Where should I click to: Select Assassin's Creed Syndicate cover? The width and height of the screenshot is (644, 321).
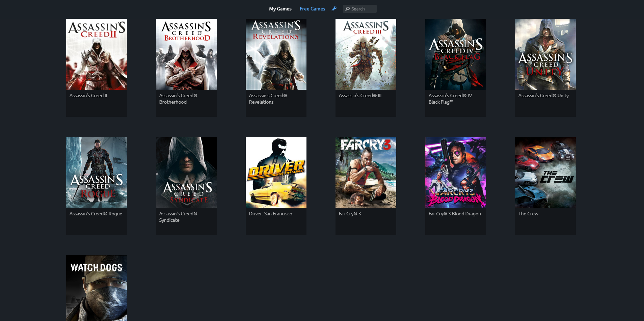point(186,172)
